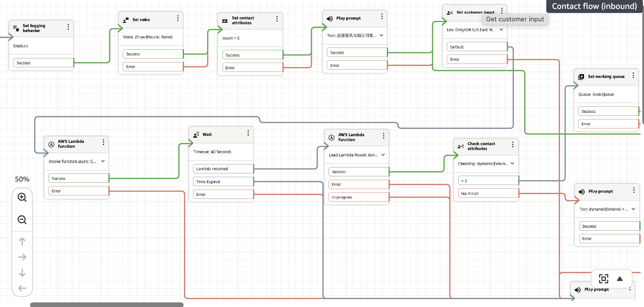Screen dimensions: 644x307
Task: Collapse toolbar with the triangle icon
Action: coord(619,279)
